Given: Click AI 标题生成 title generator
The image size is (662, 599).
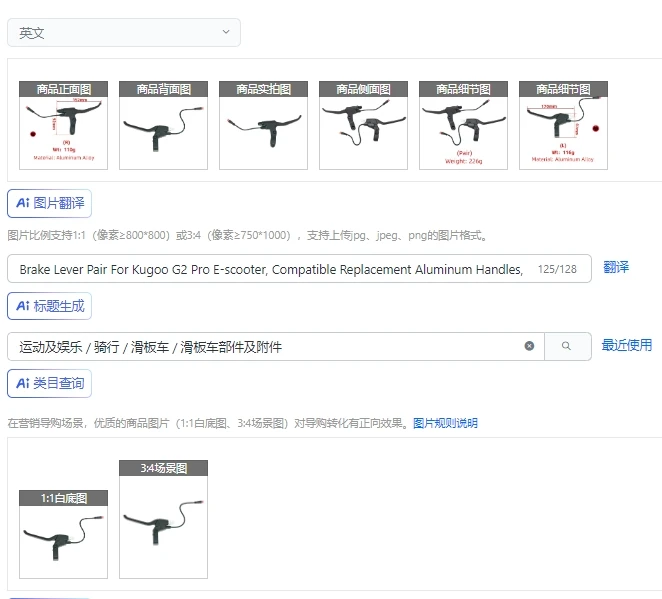Looking at the screenshot, I should (49, 306).
